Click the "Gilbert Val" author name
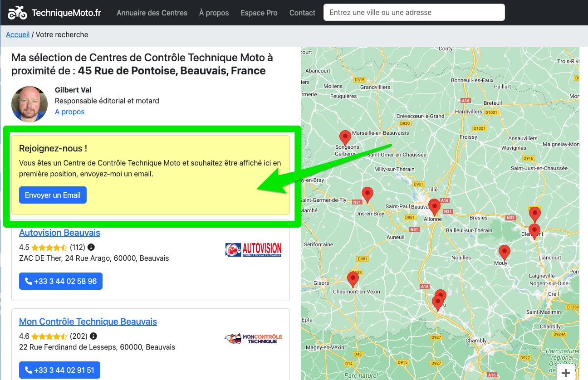 73,90
